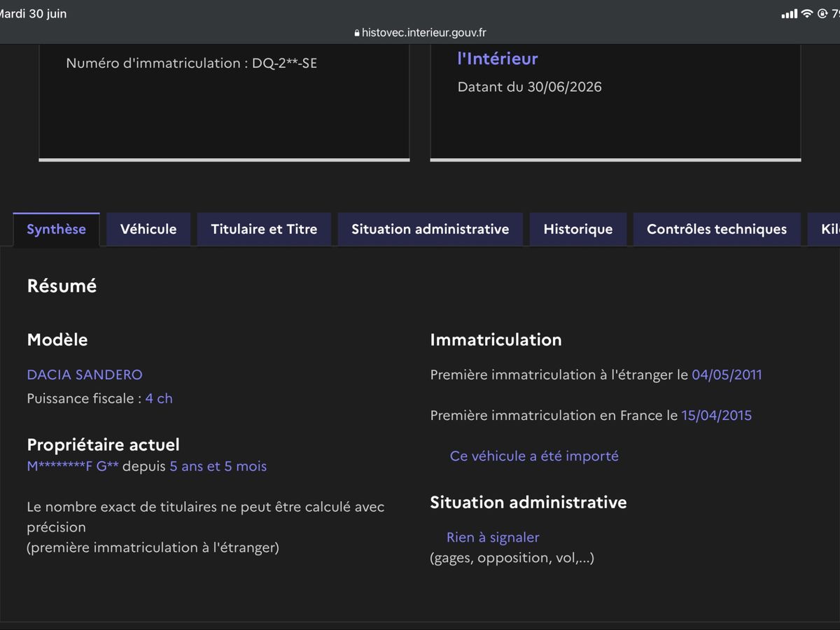Tap the 'Mardi 30 juin' date in status bar
The width and height of the screenshot is (840, 630).
tap(34, 13)
